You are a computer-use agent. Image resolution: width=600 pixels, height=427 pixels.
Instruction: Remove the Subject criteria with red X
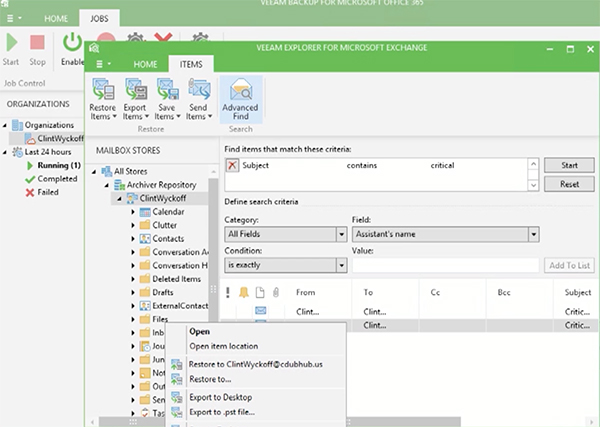[x=233, y=165]
